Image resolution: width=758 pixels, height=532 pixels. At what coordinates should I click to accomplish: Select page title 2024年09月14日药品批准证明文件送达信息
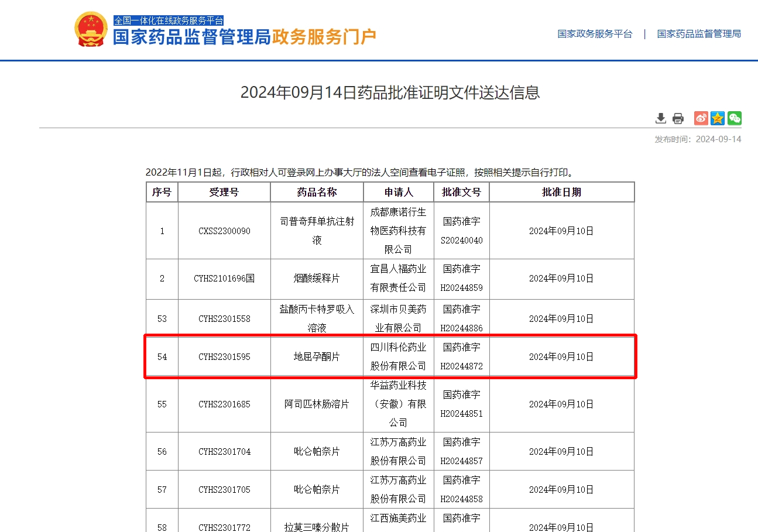pos(390,92)
